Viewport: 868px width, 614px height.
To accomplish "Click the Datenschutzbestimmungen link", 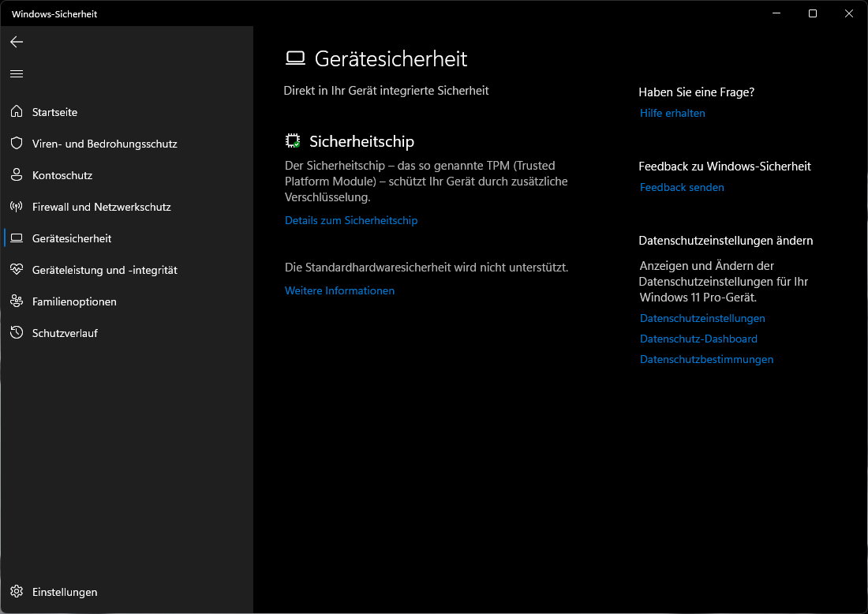I will (x=706, y=360).
